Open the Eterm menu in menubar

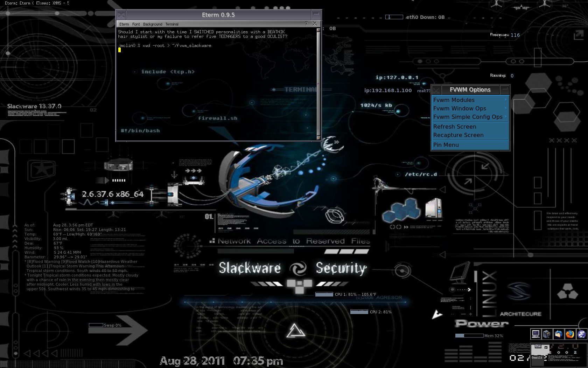(124, 24)
